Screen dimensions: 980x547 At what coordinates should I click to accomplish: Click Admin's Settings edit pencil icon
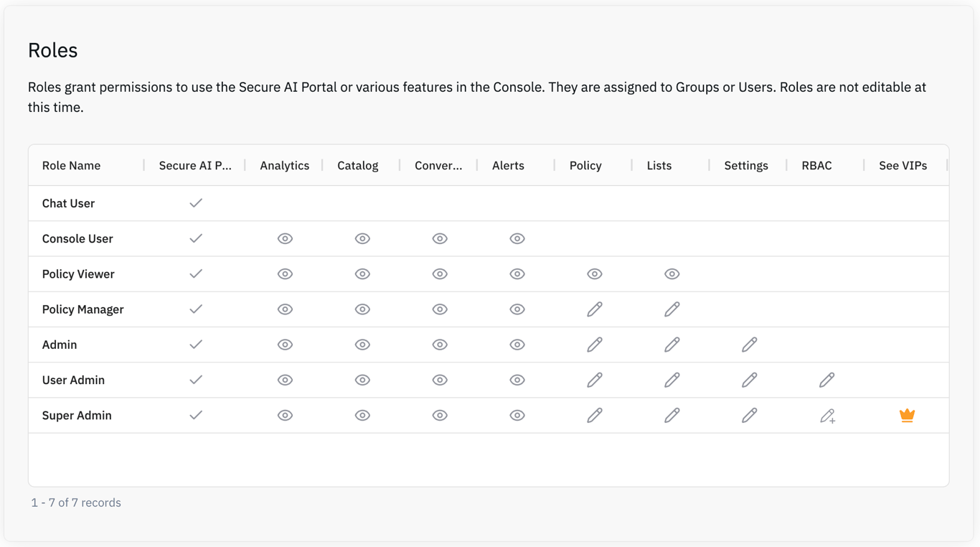click(749, 345)
